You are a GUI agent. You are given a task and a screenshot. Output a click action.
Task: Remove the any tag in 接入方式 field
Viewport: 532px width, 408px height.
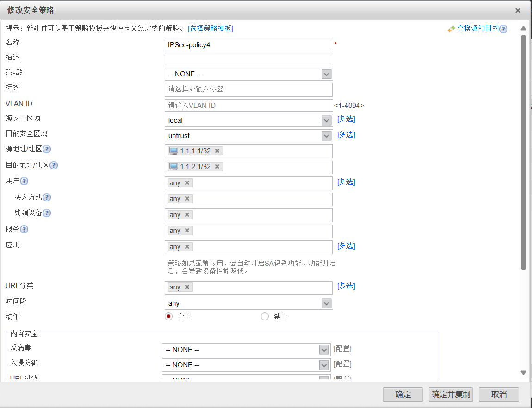187,198
